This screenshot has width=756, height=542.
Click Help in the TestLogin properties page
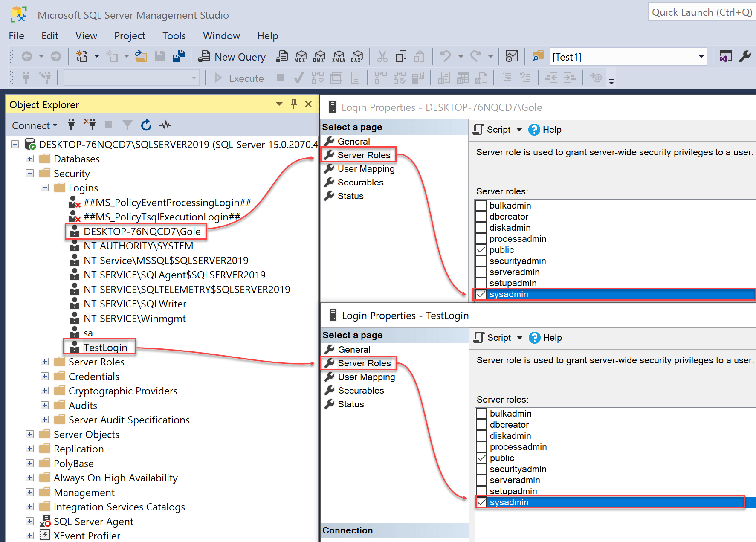pos(553,337)
